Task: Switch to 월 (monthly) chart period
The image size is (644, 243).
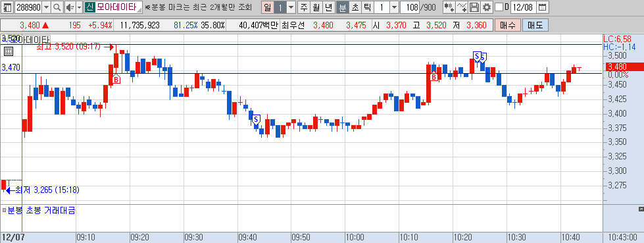Action: (x=316, y=7)
